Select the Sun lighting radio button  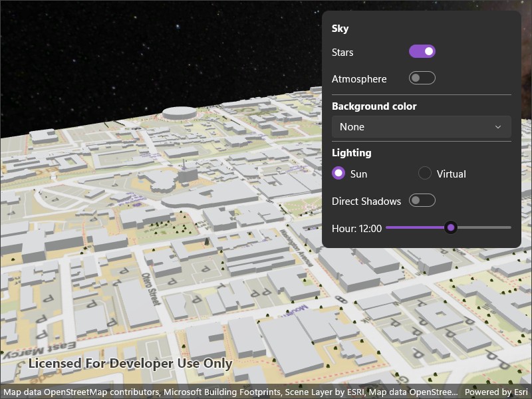(338, 173)
